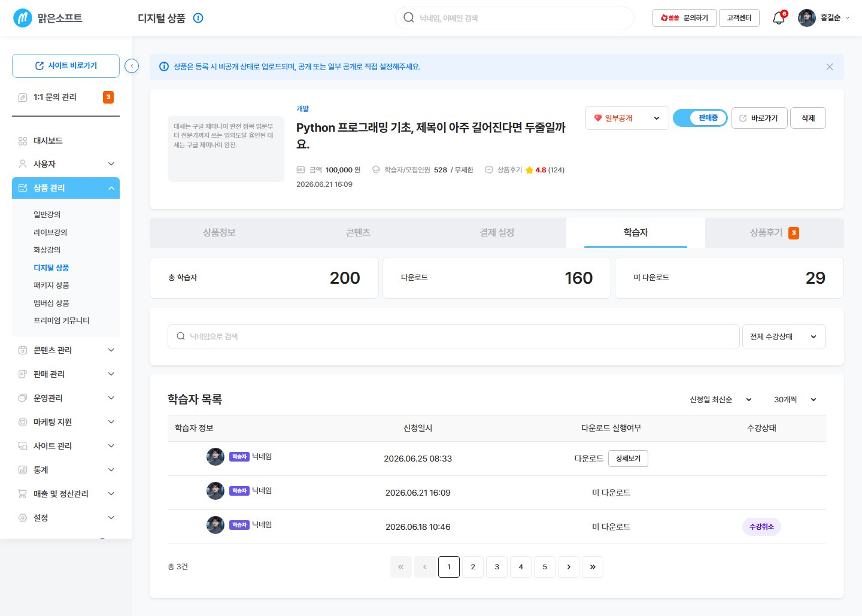Collapse the 상품 관리 menu chevron
This screenshot has height=616, width=862.
tap(111, 188)
